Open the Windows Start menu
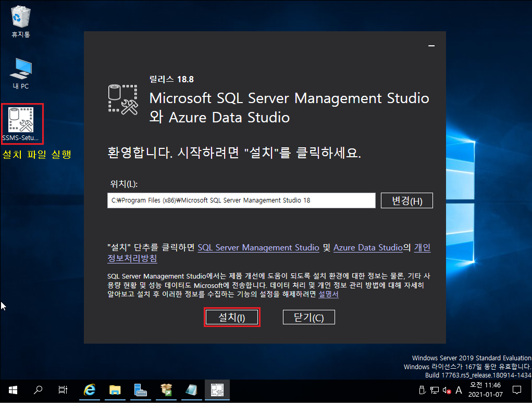Viewport: 532px width, 403px height. pos(13,390)
